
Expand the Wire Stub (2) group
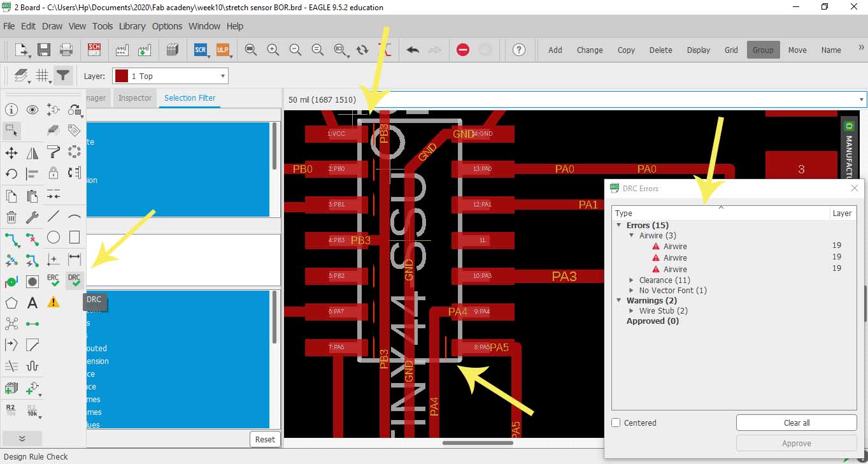pyautogui.click(x=632, y=310)
